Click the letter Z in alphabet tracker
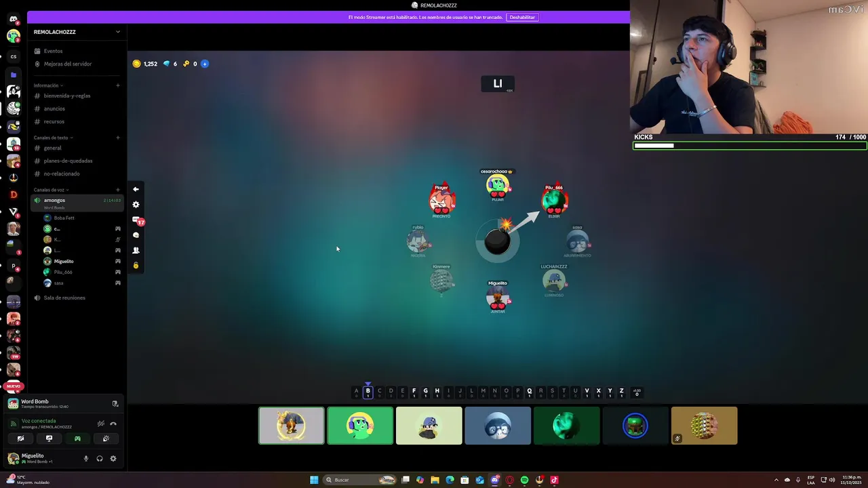Viewport: 868px width, 488px height. (x=621, y=392)
